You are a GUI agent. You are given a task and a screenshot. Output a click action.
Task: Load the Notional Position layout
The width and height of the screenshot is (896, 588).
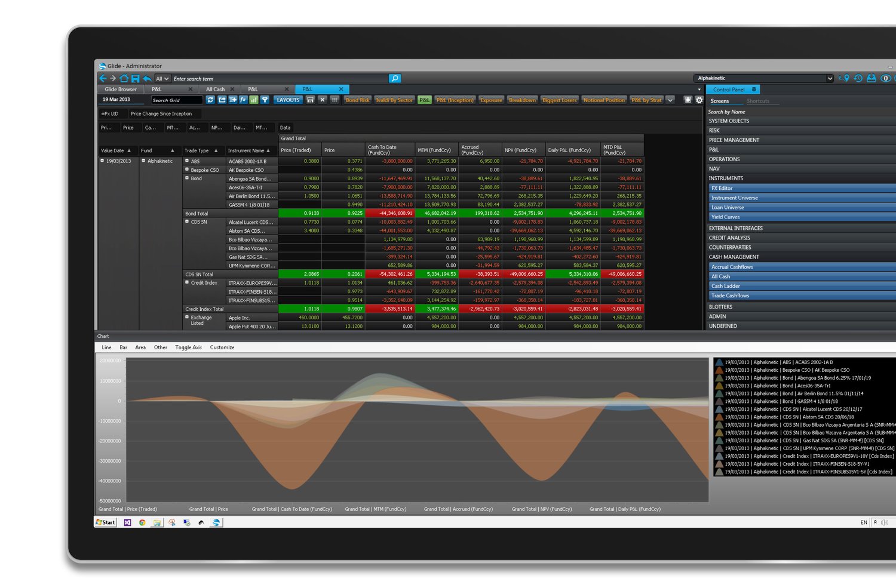[x=604, y=100]
